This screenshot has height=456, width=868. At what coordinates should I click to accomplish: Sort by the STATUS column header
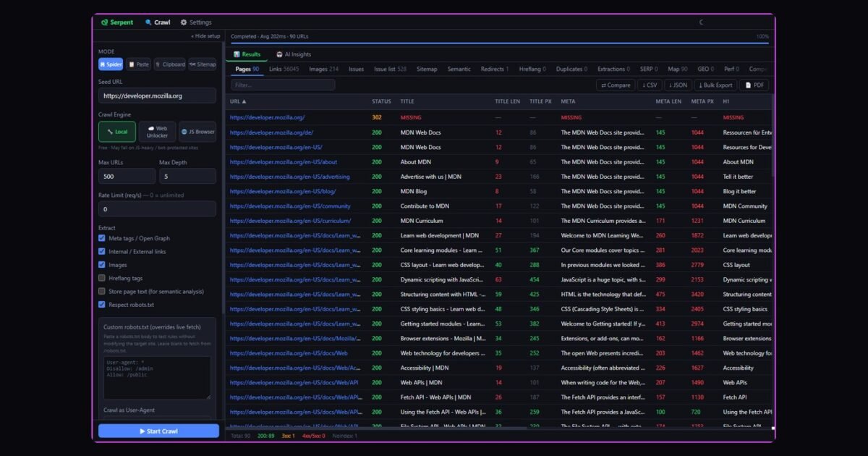[x=381, y=101]
